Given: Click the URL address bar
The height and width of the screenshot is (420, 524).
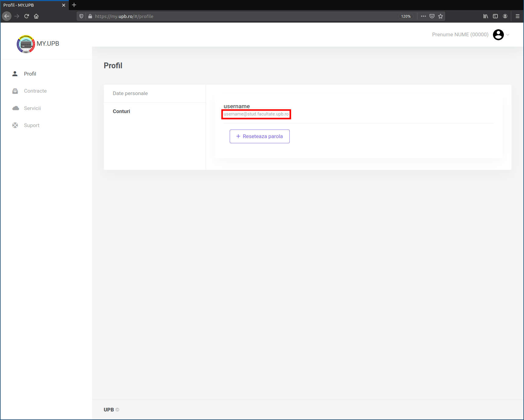Looking at the screenshot, I should coord(244,16).
